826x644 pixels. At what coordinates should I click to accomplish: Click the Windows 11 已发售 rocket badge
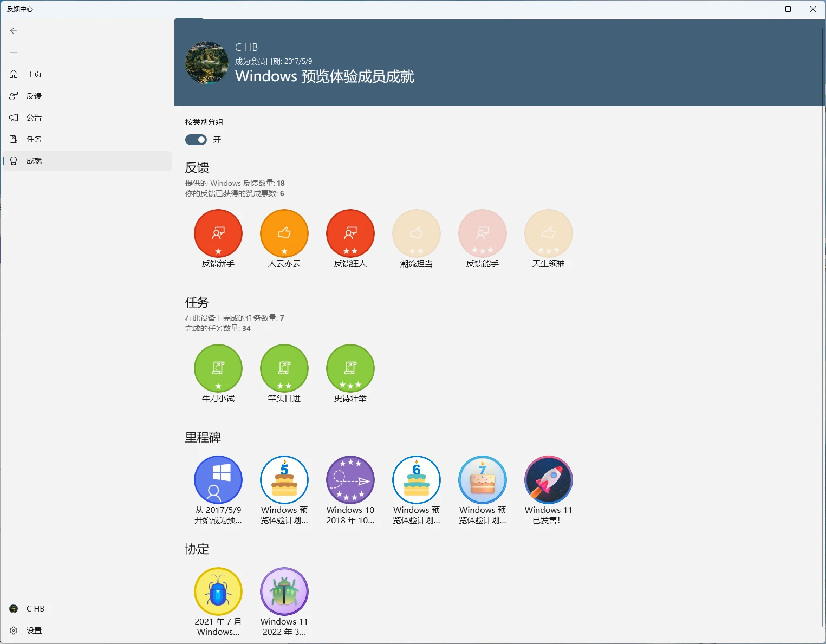pyautogui.click(x=548, y=480)
